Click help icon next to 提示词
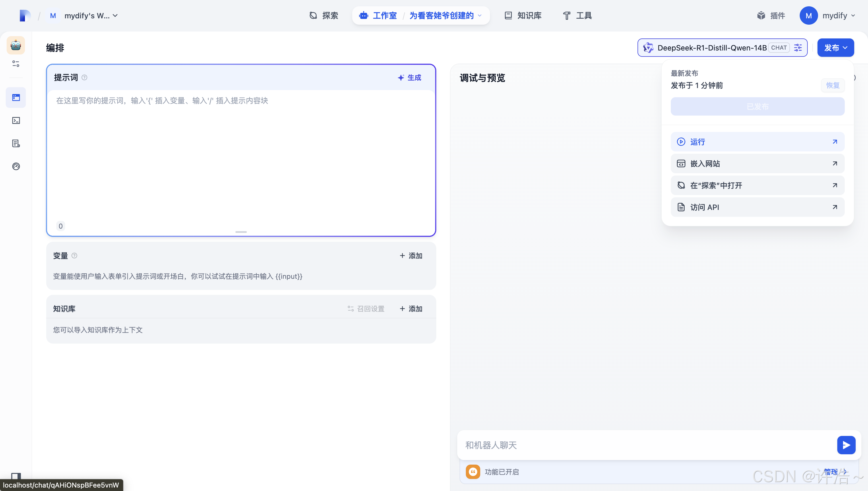This screenshot has height=491, width=868. [x=84, y=77]
